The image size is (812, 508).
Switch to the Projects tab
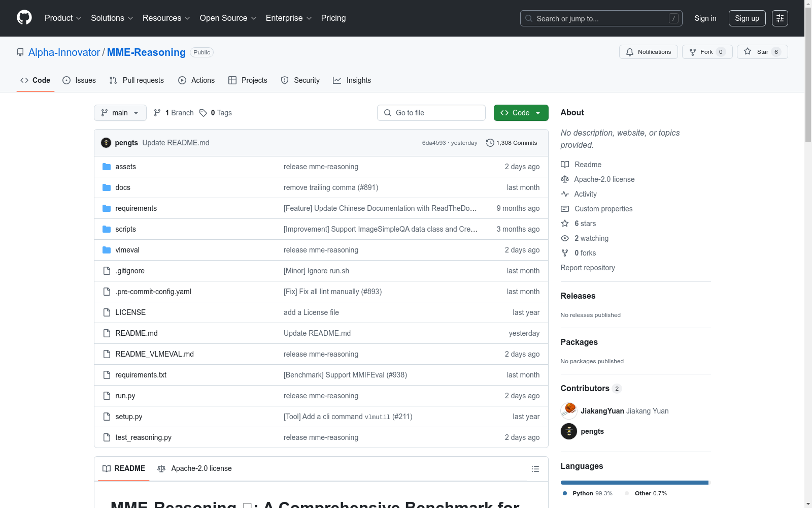pyautogui.click(x=248, y=80)
